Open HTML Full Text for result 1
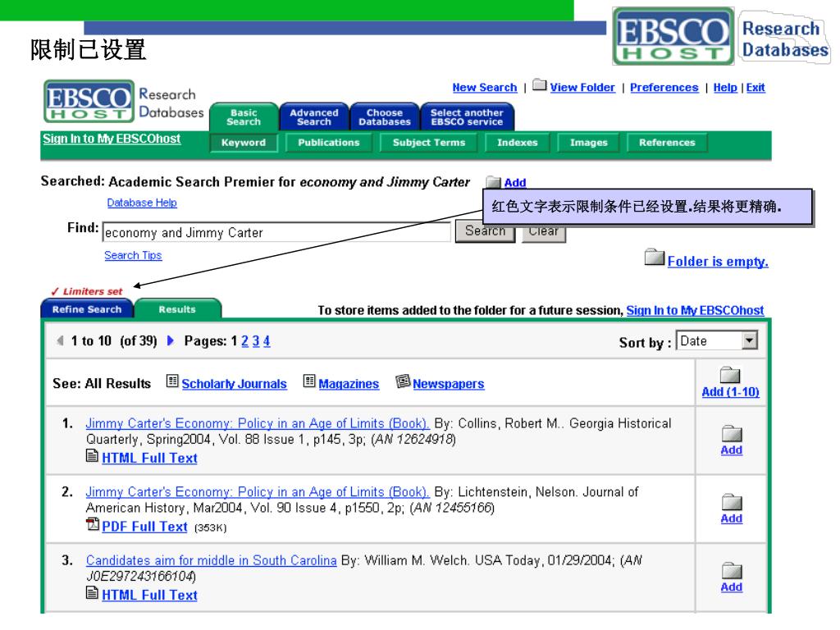 (x=149, y=458)
